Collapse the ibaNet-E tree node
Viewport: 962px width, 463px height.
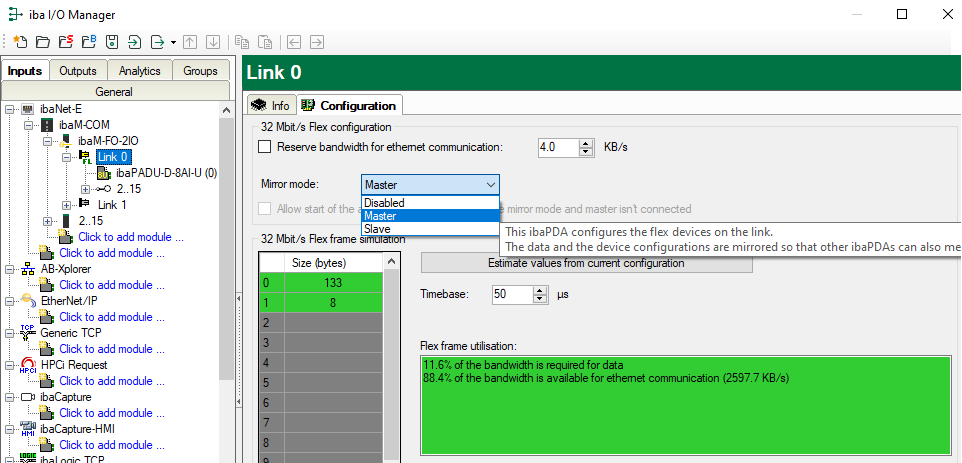(x=9, y=109)
